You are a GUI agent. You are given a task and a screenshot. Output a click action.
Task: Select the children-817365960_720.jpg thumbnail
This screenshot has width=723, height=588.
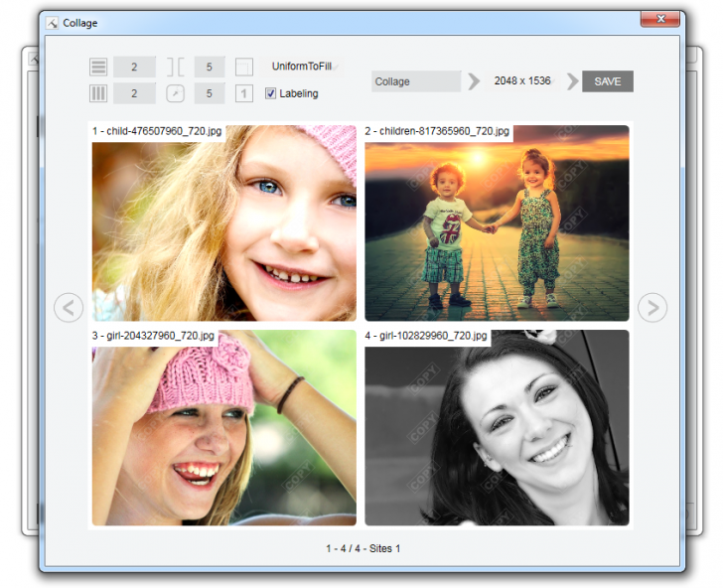tap(497, 223)
